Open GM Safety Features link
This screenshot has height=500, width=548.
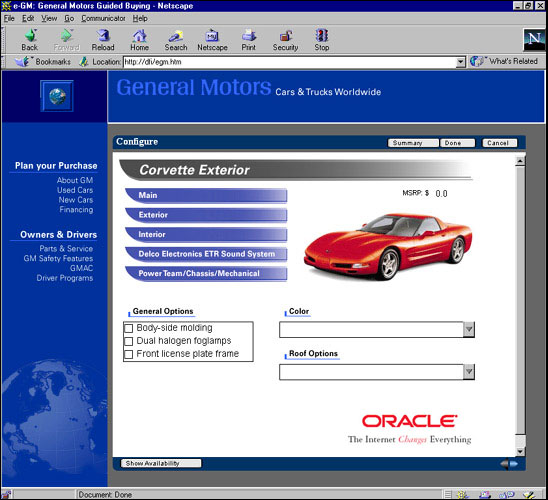click(x=58, y=259)
